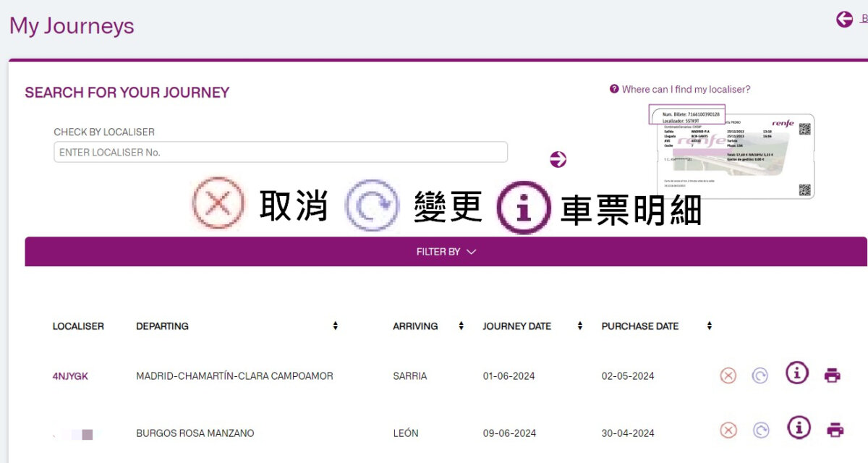Modify the Madrid-Chamartín journey using the change icon
This screenshot has width=868, height=463.
[759, 375]
